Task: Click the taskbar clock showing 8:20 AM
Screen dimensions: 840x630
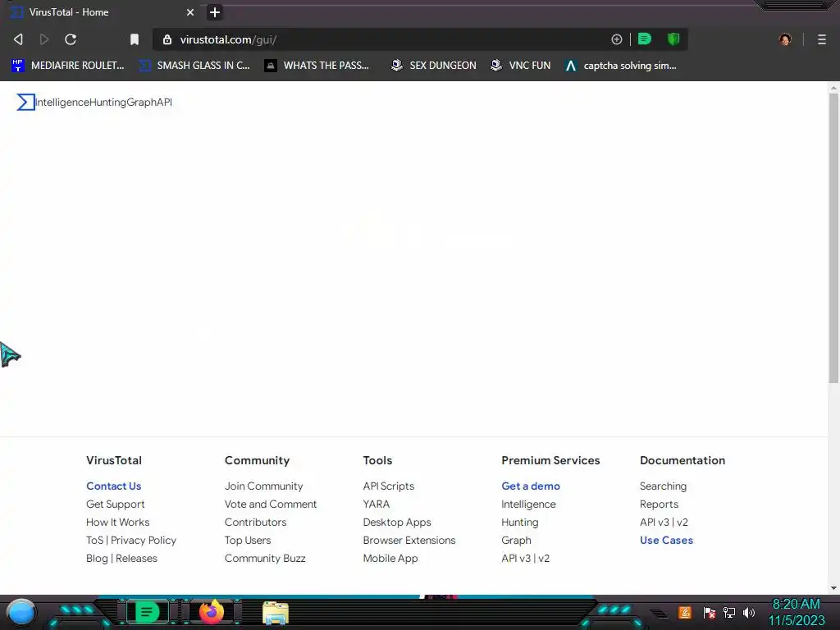Action: coord(797,612)
